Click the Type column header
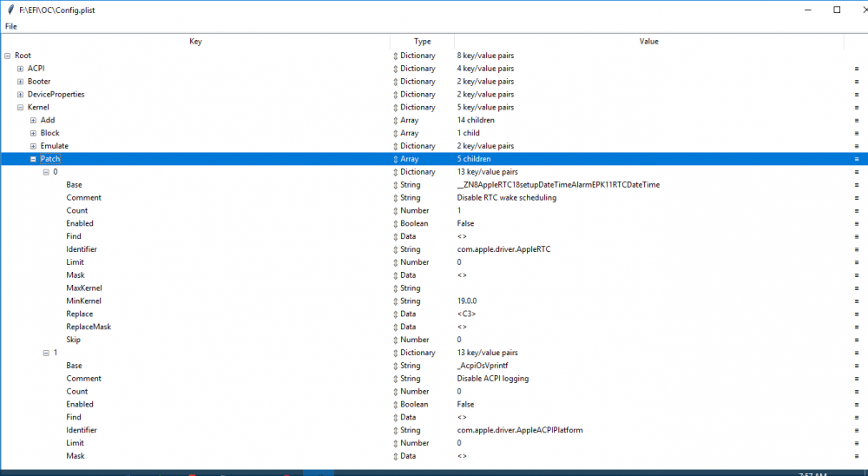 point(423,42)
